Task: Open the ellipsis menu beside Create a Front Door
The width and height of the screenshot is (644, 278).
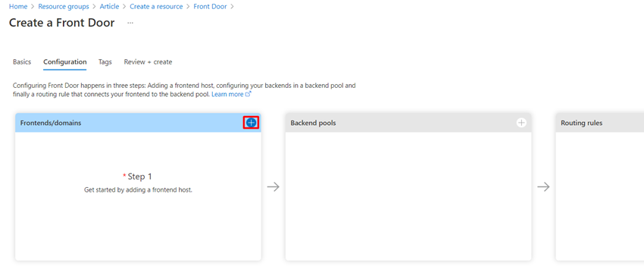Action: [130, 23]
